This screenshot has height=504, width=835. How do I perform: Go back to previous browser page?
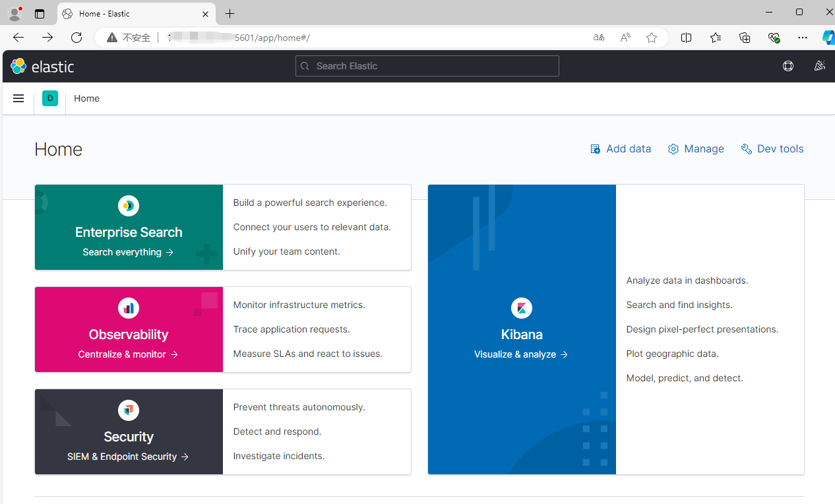pos(18,38)
